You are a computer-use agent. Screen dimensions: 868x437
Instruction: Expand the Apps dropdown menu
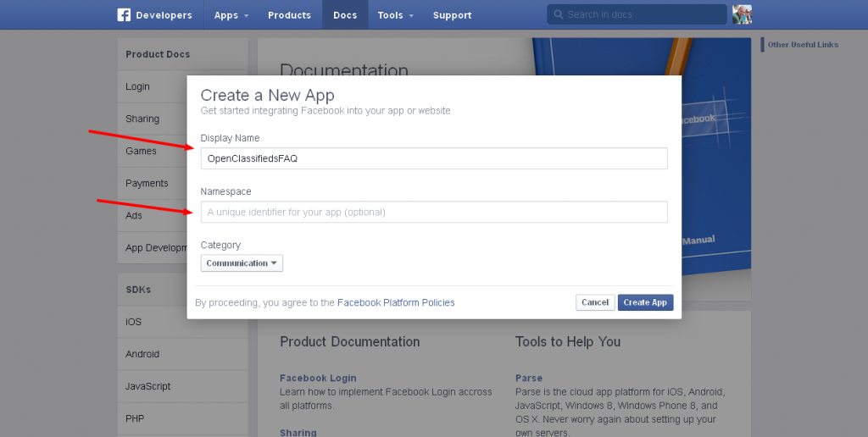pos(231,15)
